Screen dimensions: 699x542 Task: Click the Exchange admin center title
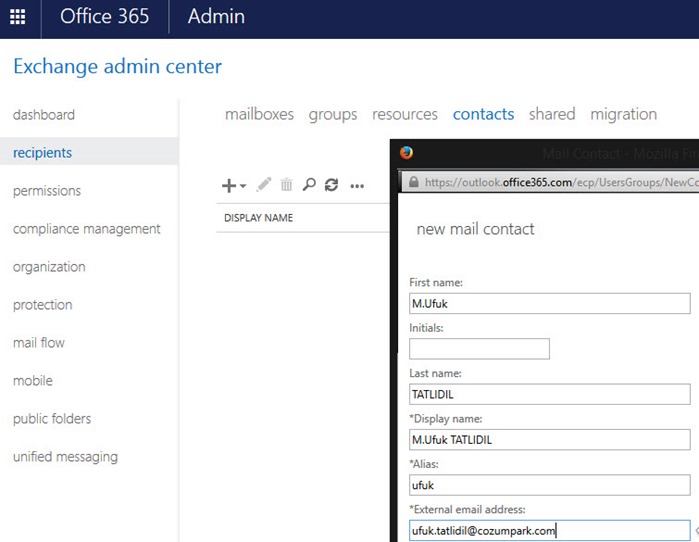tap(117, 67)
